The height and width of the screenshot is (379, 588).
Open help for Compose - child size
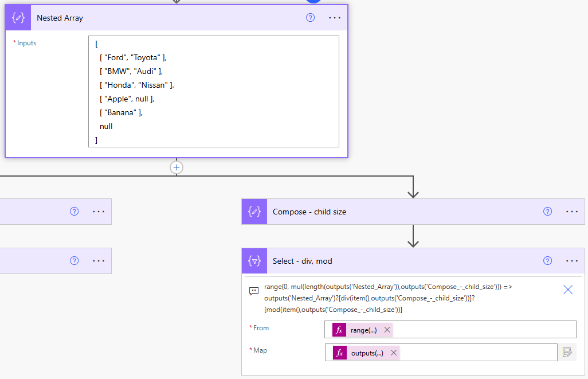pyautogui.click(x=547, y=212)
